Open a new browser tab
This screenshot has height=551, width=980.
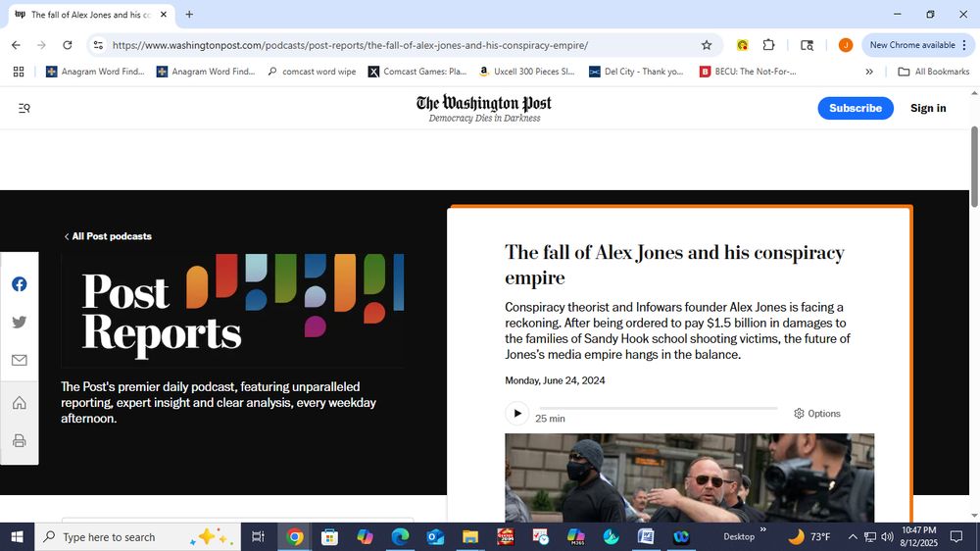[189, 15]
